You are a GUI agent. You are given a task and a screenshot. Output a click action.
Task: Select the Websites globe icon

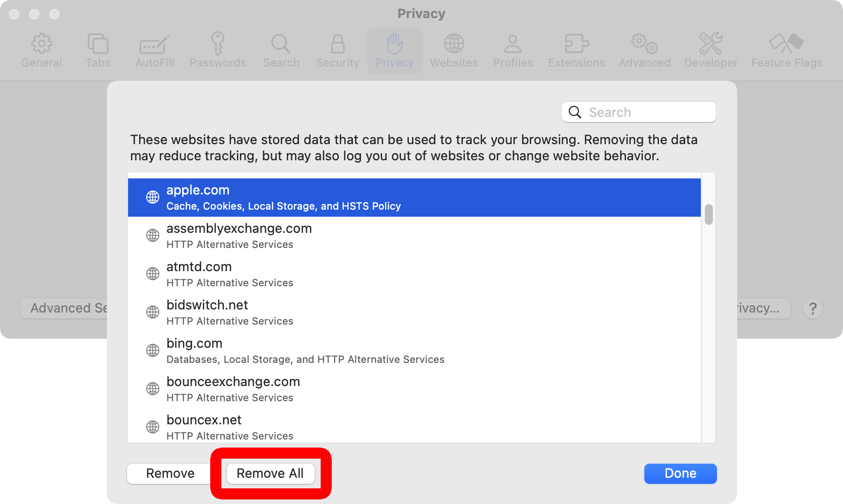[x=454, y=44]
